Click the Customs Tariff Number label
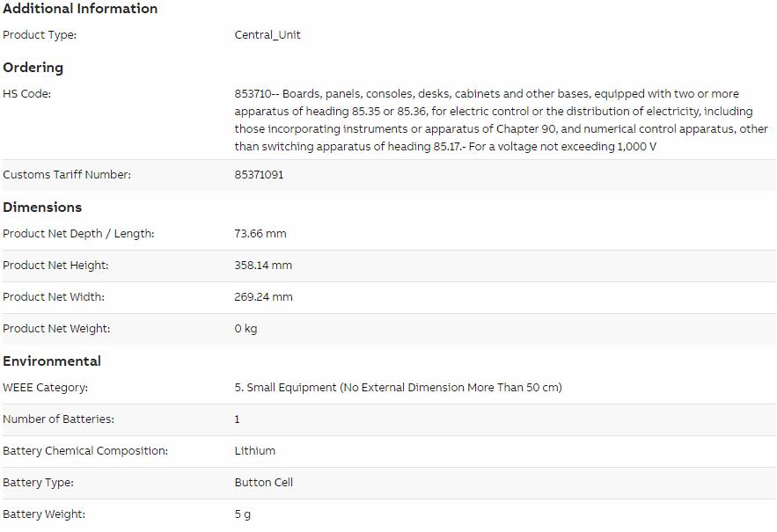 pos(67,174)
